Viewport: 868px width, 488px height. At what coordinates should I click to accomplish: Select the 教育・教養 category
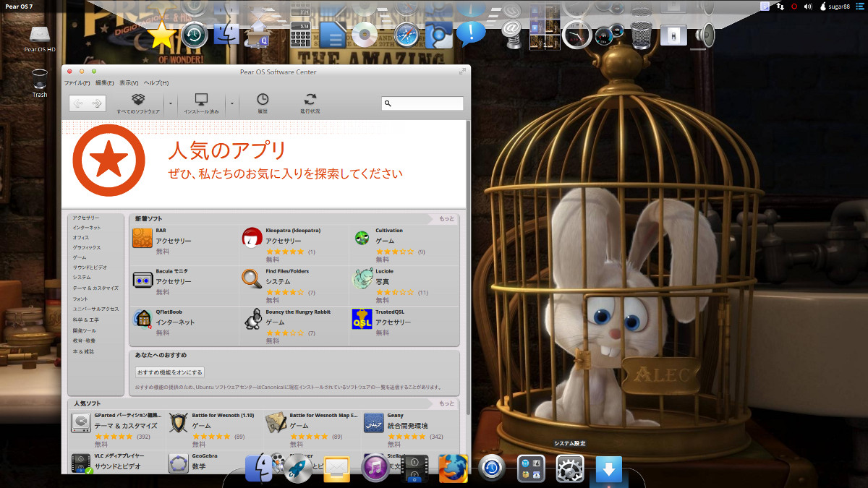(84, 341)
